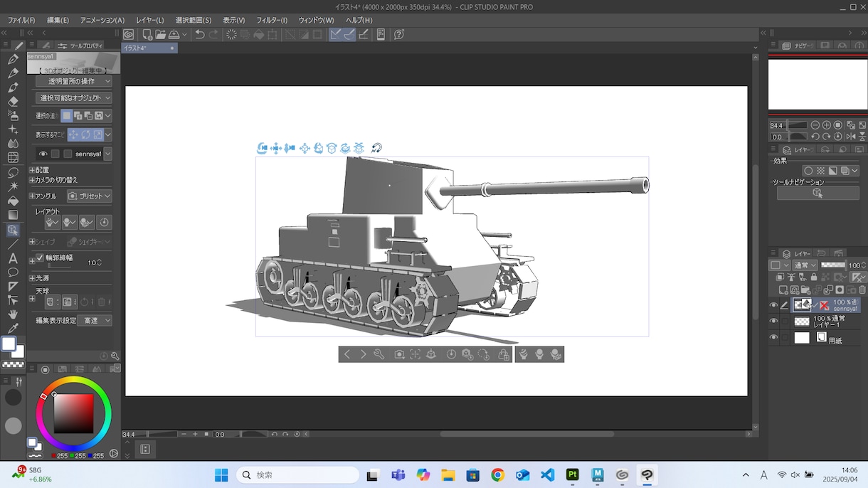
Task: Select the Gradient tool
Action: (13, 215)
